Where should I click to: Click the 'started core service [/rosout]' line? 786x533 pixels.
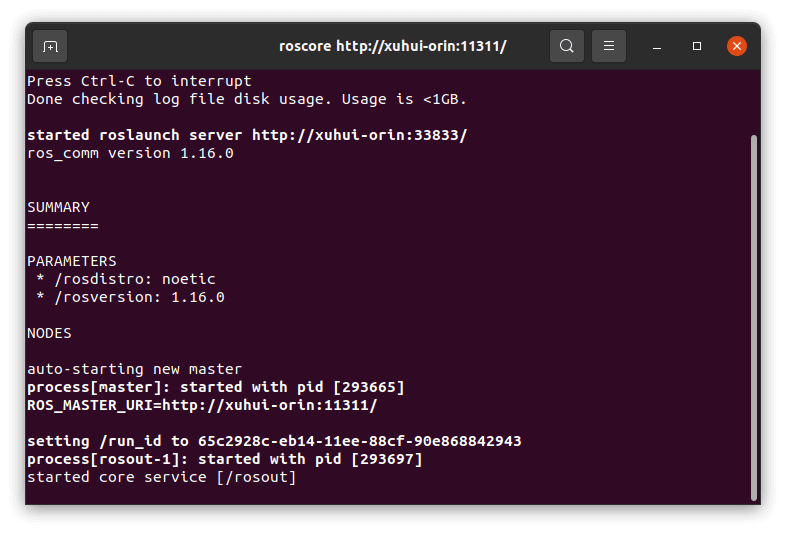pyautogui.click(x=161, y=477)
